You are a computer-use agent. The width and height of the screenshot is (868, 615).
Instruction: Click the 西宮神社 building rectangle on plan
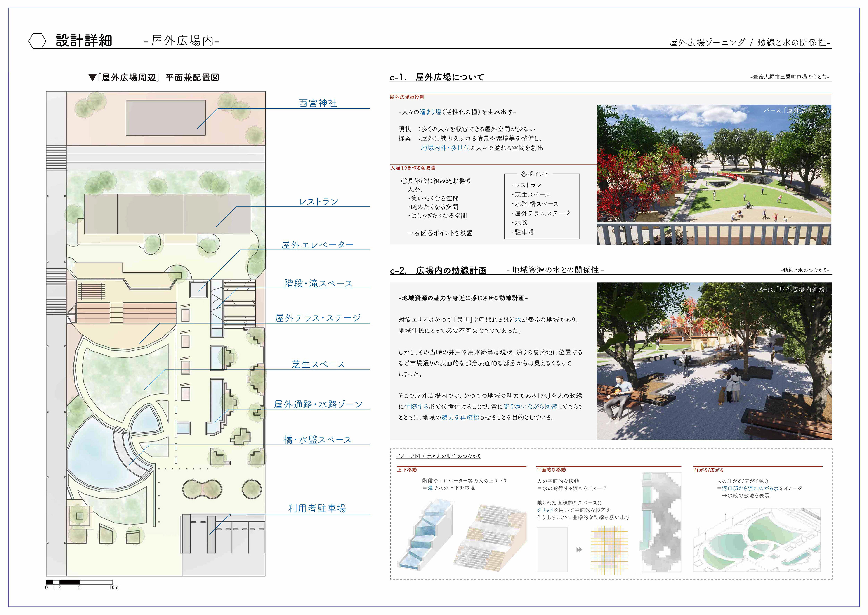(x=165, y=118)
